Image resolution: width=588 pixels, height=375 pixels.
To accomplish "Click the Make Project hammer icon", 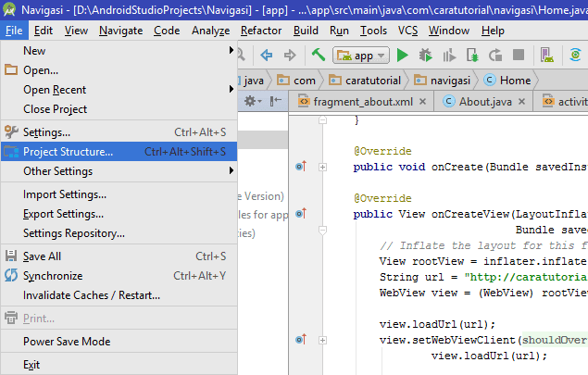I will click(319, 56).
